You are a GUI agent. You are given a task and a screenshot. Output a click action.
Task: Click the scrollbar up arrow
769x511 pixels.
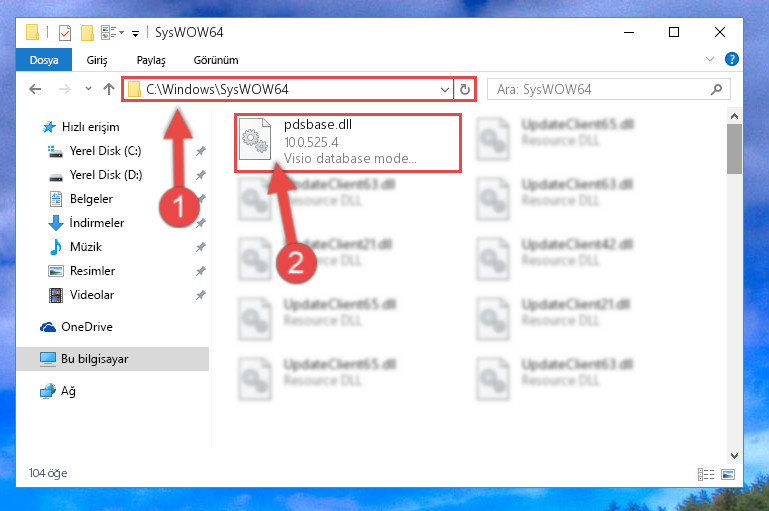[734, 116]
